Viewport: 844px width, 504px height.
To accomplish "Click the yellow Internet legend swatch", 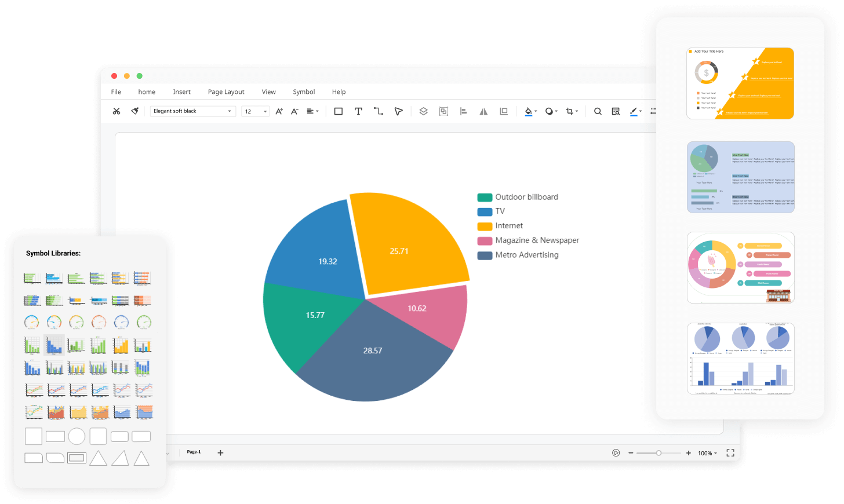I will pos(485,227).
